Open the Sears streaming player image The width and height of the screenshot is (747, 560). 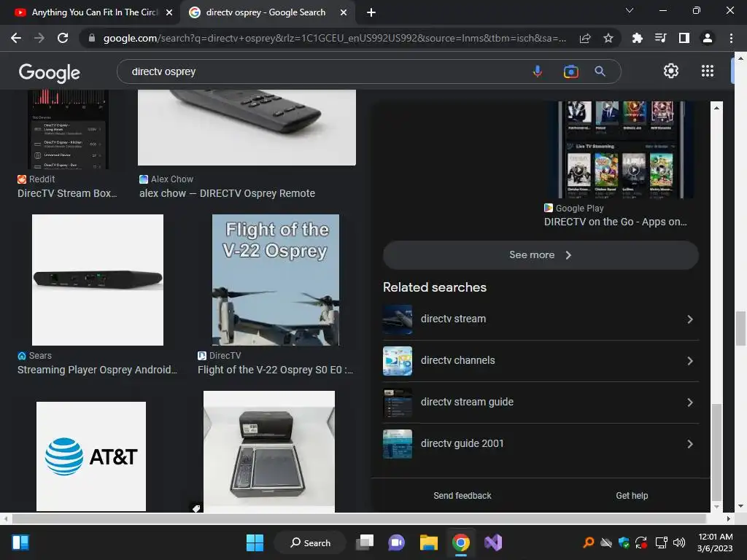[x=98, y=280]
